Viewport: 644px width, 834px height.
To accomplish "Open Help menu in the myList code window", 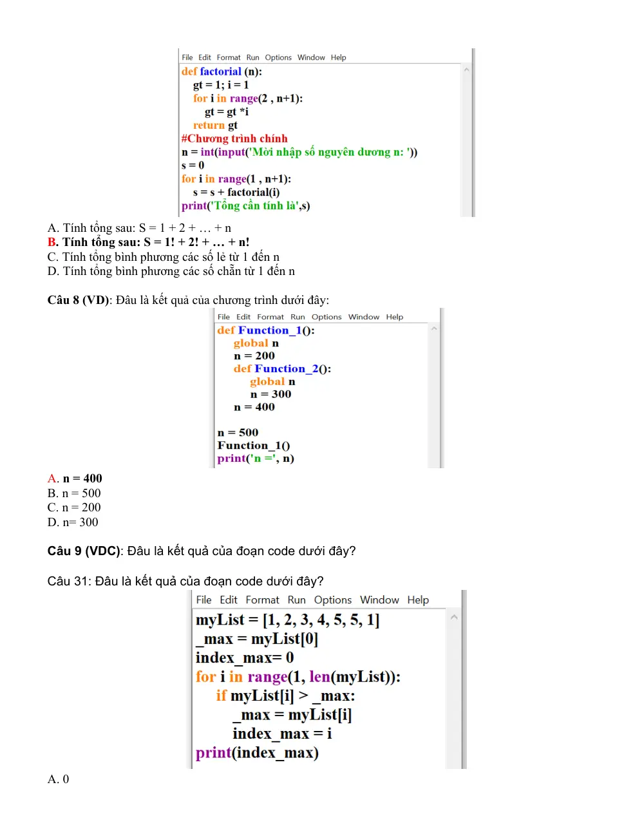I will [x=418, y=600].
